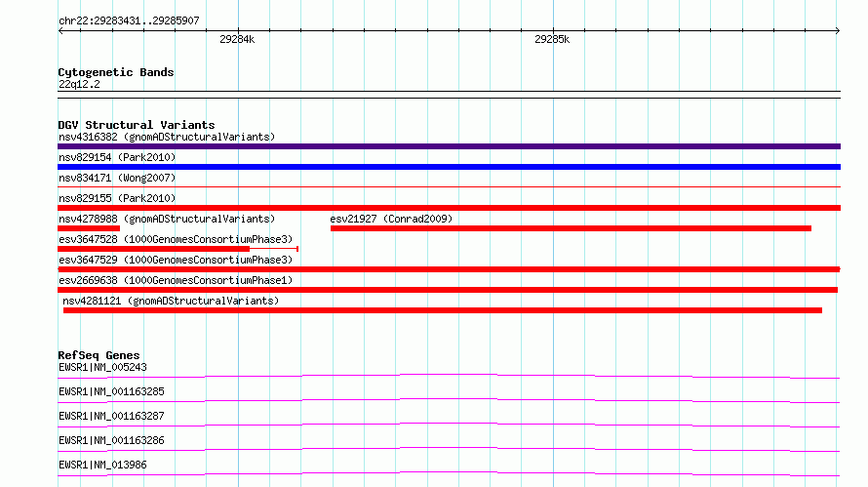Open variant label nsv834171 (Wong2007)
The height and width of the screenshot is (487, 868).
point(117,178)
